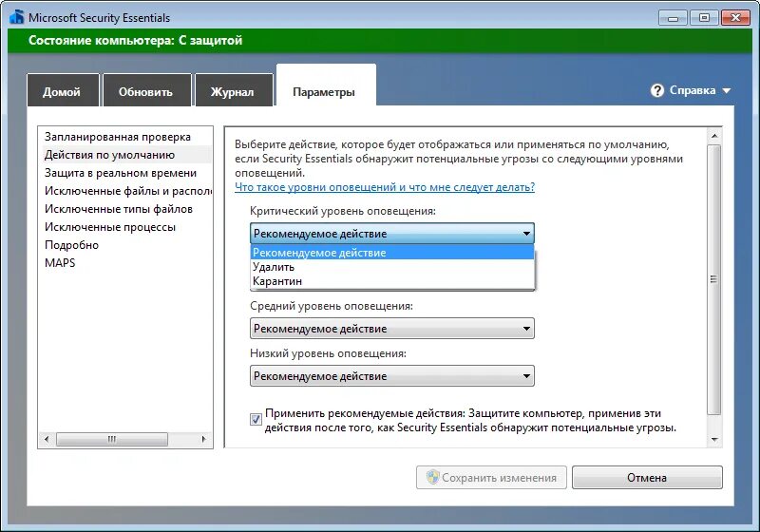Click the settings panel scroll up arrow

(x=714, y=136)
